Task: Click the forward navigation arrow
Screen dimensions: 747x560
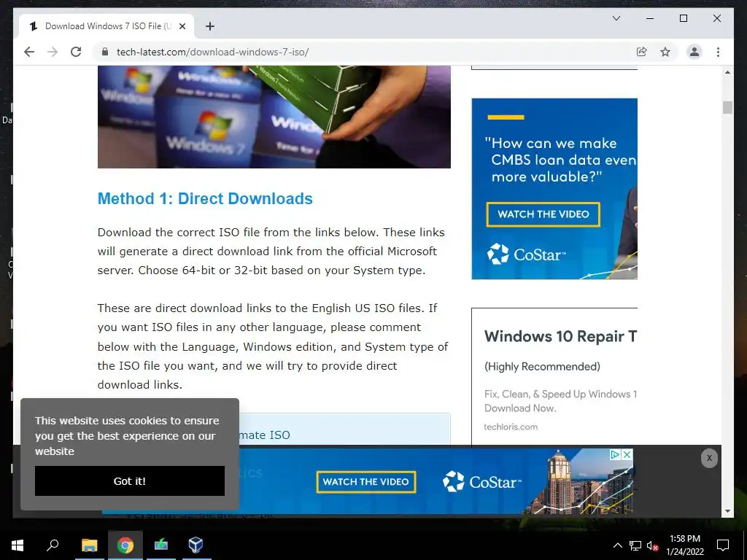Action: click(53, 52)
